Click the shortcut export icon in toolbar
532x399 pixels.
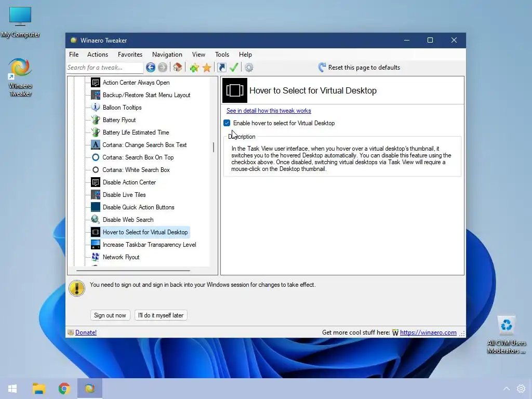coord(222,68)
